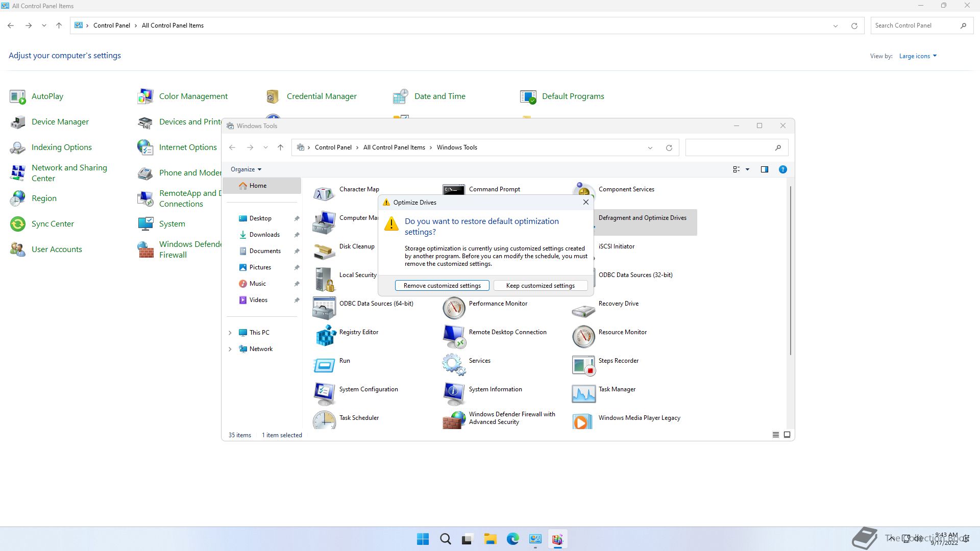The width and height of the screenshot is (980, 551).
Task: Launch Task Manager icon
Action: coord(583,394)
